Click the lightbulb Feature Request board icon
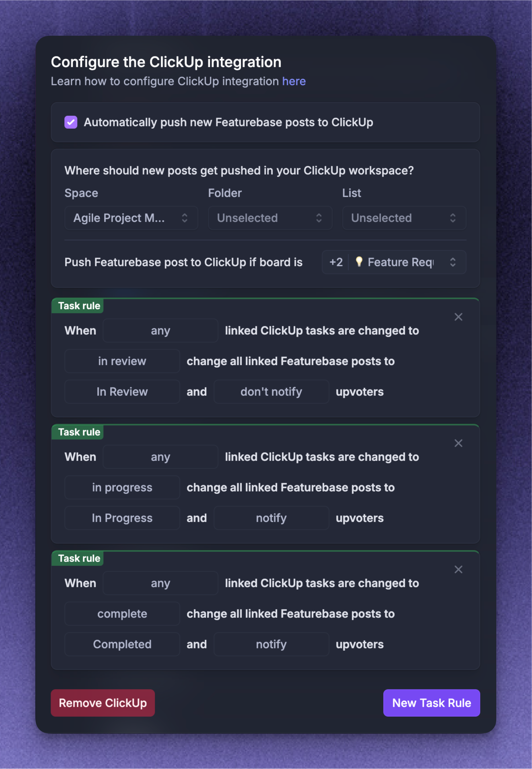The image size is (532, 769). [x=359, y=262]
